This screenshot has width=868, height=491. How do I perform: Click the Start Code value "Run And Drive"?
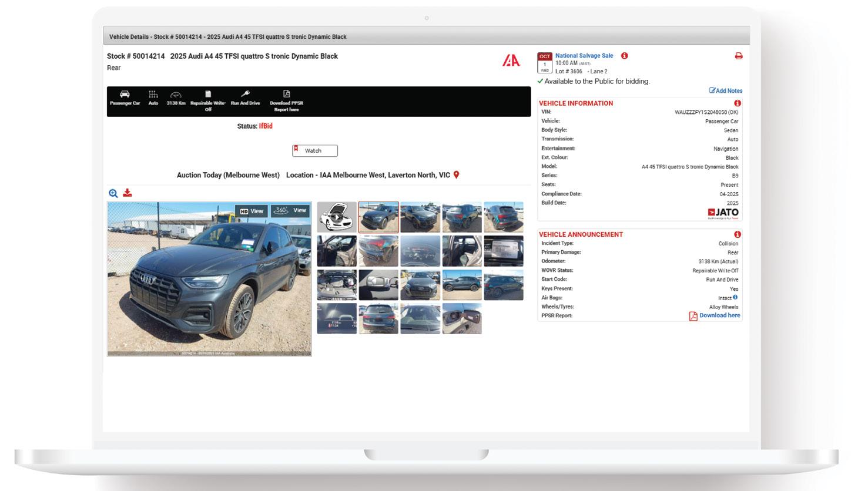[722, 280]
